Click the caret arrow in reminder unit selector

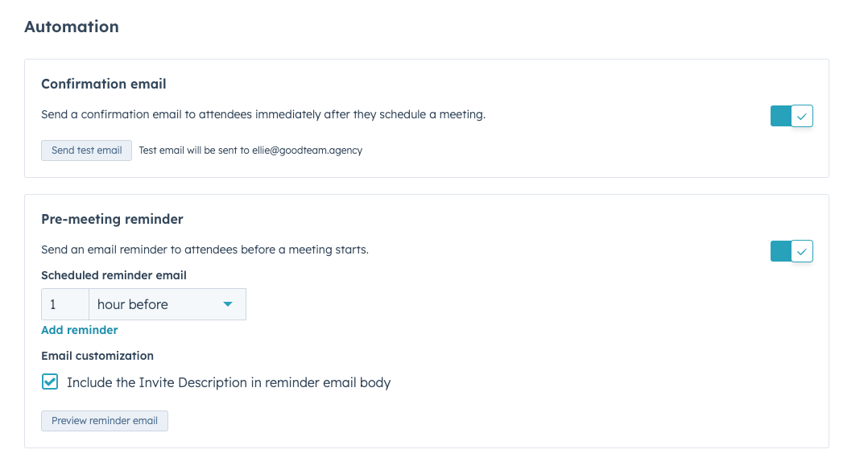[x=228, y=304]
